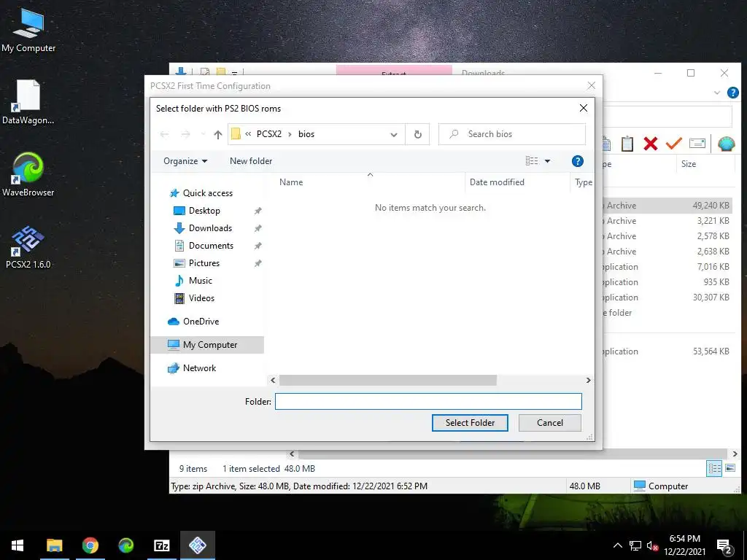Open the Windows Start menu
Image resolution: width=747 pixels, height=560 pixels.
(18, 545)
